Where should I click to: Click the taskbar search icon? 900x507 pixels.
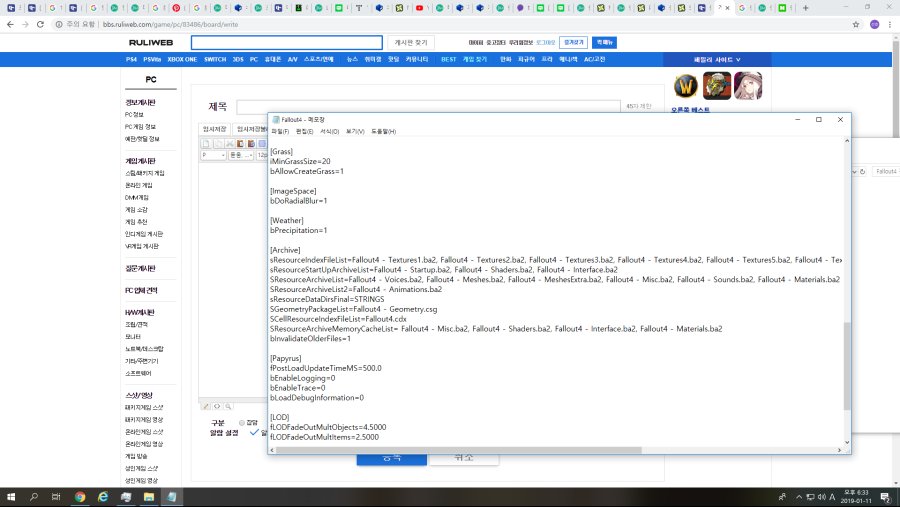(x=34, y=496)
